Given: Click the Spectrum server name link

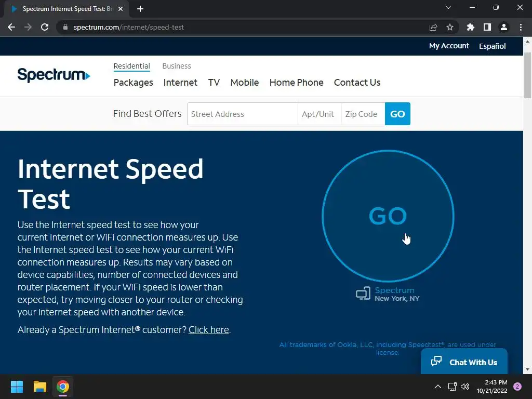Looking at the screenshot, I should pos(394,290).
